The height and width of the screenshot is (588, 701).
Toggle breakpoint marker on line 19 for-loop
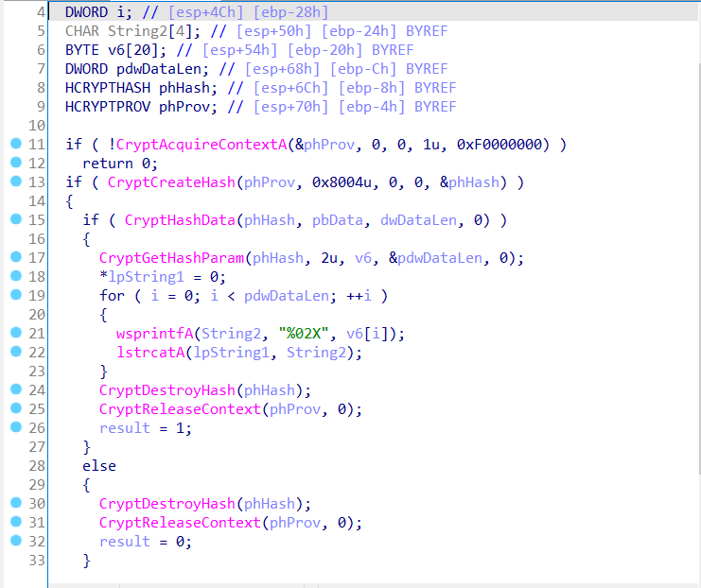pyautogui.click(x=15, y=295)
